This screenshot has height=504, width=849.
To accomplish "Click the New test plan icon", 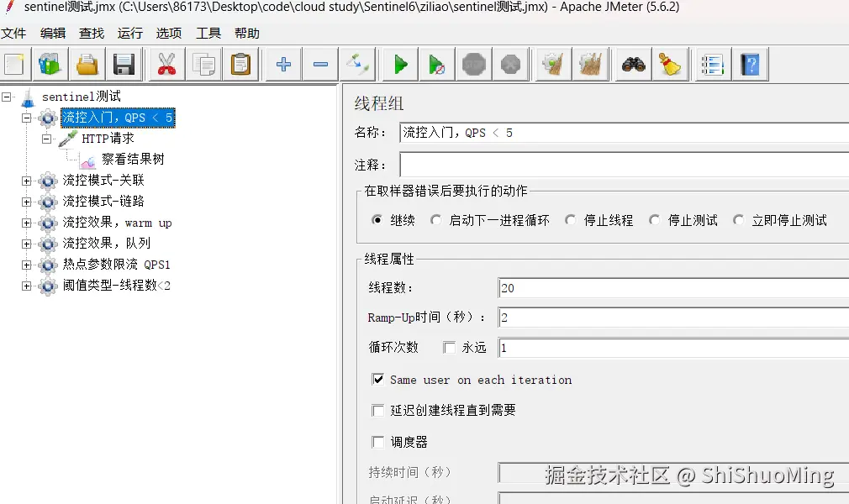I will point(14,65).
